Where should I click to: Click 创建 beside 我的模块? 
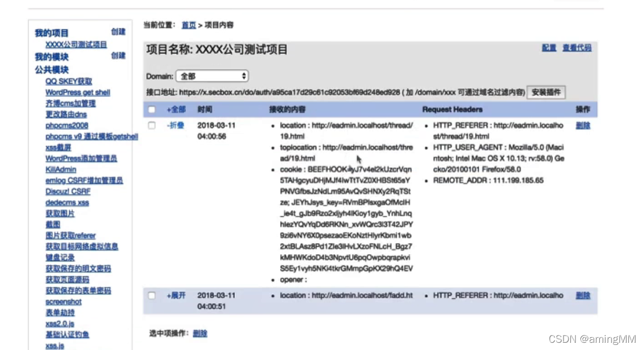coord(118,55)
